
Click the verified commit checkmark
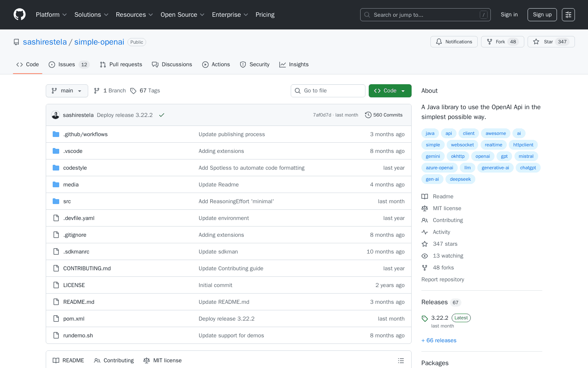click(162, 115)
